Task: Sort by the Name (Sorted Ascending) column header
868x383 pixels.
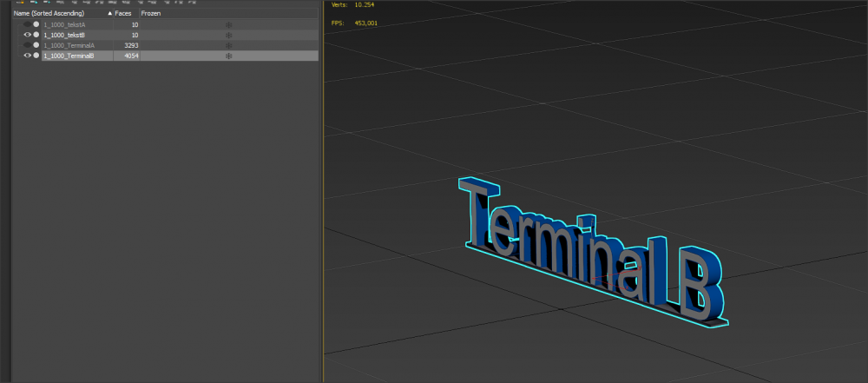Action: point(52,14)
